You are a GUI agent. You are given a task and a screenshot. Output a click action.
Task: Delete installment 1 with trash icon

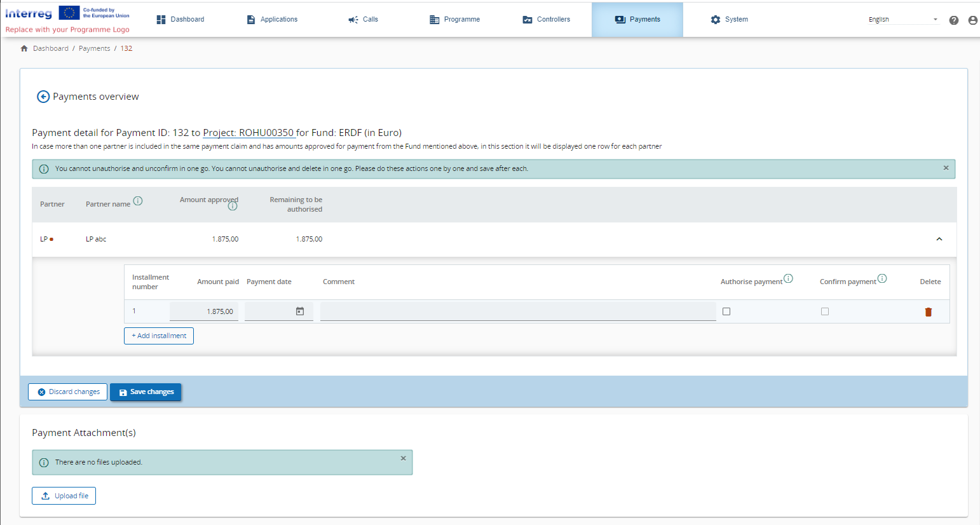(x=928, y=312)
